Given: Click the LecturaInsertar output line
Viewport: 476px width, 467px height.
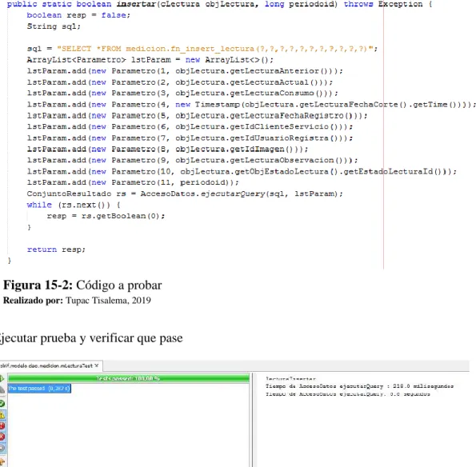Looking at the screenshot, I should [x=290, y=379].
